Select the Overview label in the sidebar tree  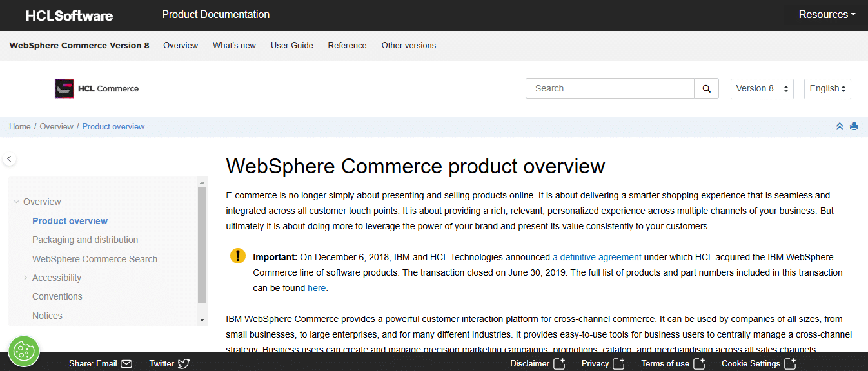(42, 202)
